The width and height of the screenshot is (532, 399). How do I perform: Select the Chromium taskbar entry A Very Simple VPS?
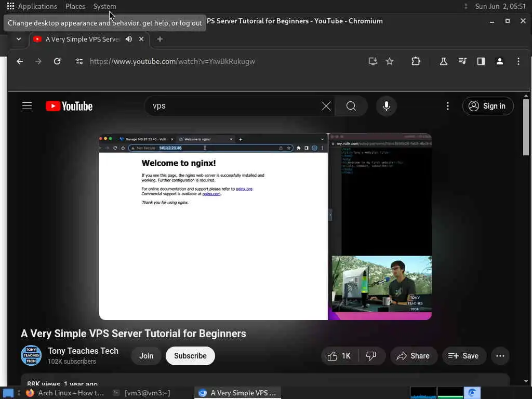click(x=238, y=393)
